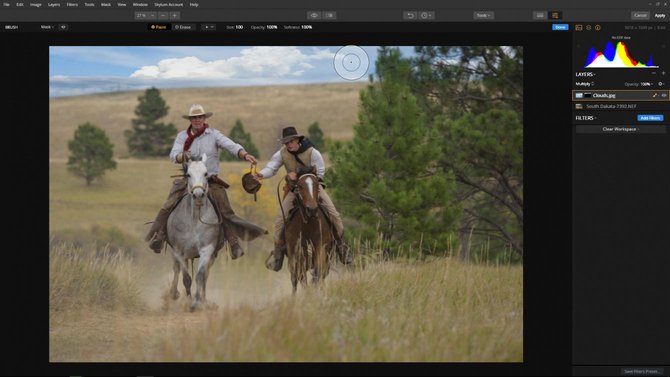670x377 pixels.
Task: Click the brush Softness 100% value
Action: tap(307, 27)
